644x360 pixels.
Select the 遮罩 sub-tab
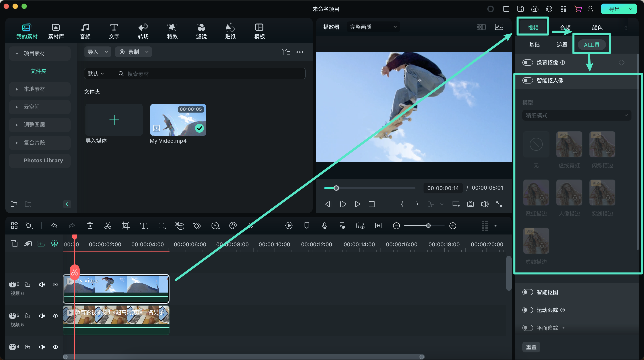point(562,45)
